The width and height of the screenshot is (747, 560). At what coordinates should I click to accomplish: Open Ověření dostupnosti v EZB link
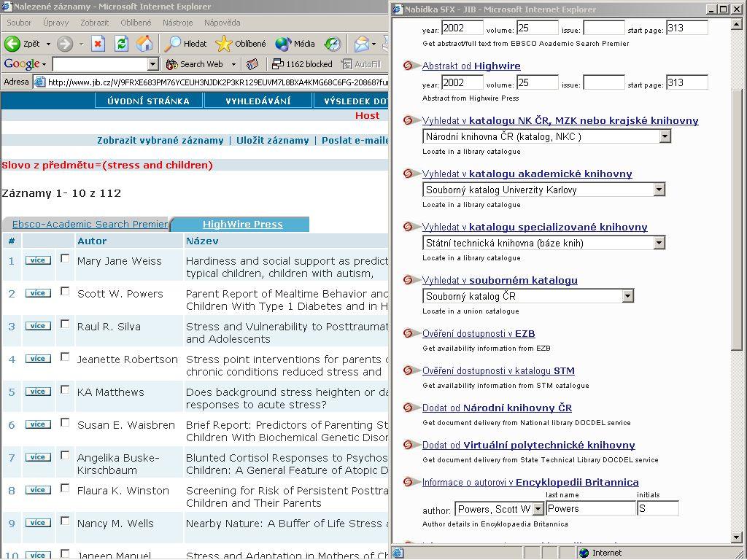point(479,333)
